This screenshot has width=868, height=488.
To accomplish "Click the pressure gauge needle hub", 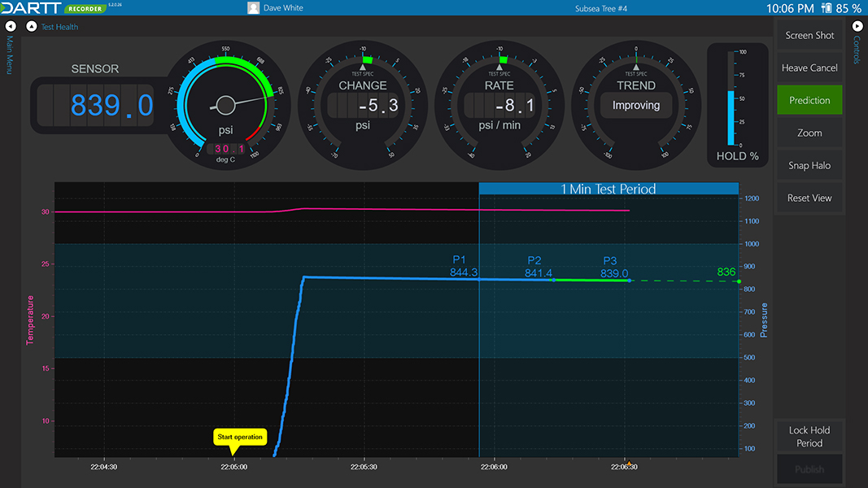I will click(226, 105).
